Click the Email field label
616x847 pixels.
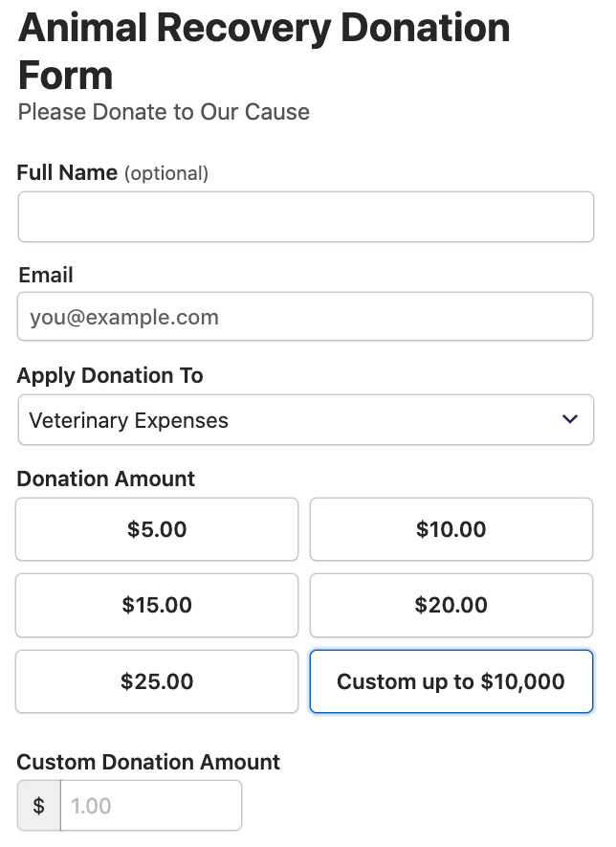[x=46, y=276]
